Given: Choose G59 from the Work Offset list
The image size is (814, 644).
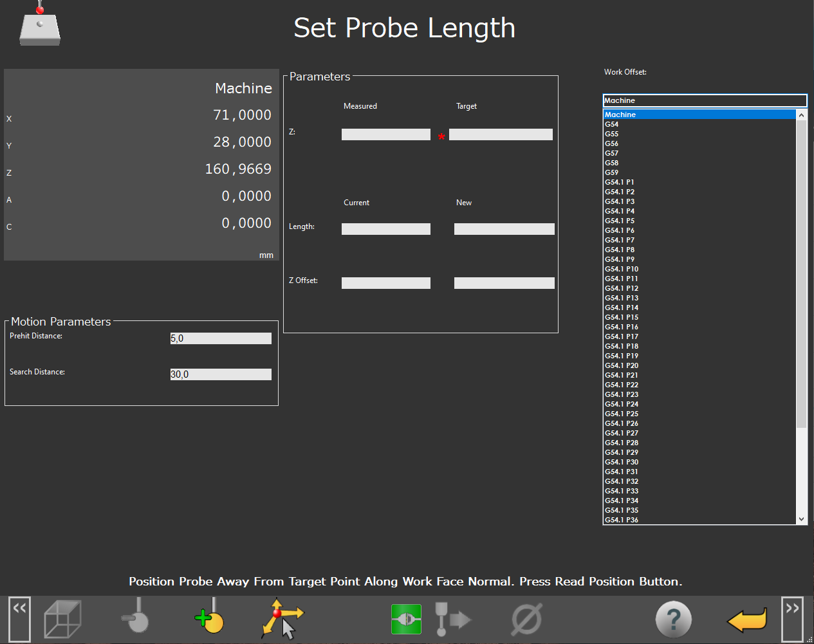Looking at the screenshot, I should pos(612,172).
